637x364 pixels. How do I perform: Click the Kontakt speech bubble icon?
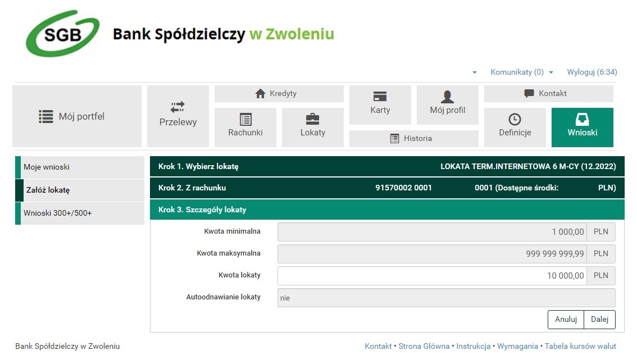tap(529, 93)
